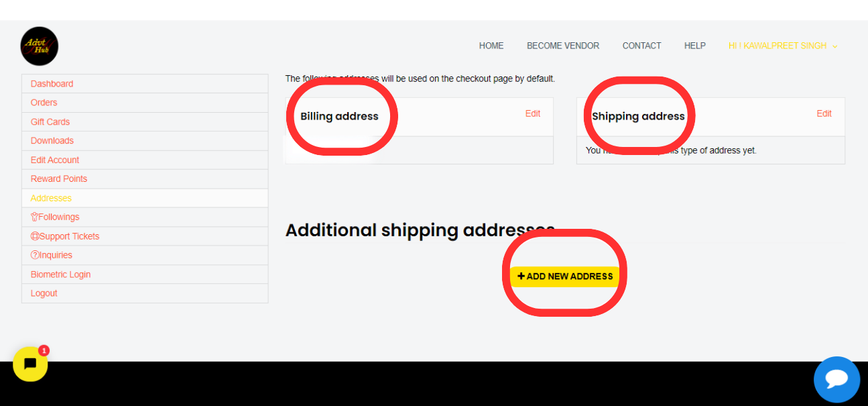Image resolution: width=868 pixels, height=406 pixels.
Task: Select Biometric Login in sidebar
Action: pyautogui.click(x=145, y=274)
